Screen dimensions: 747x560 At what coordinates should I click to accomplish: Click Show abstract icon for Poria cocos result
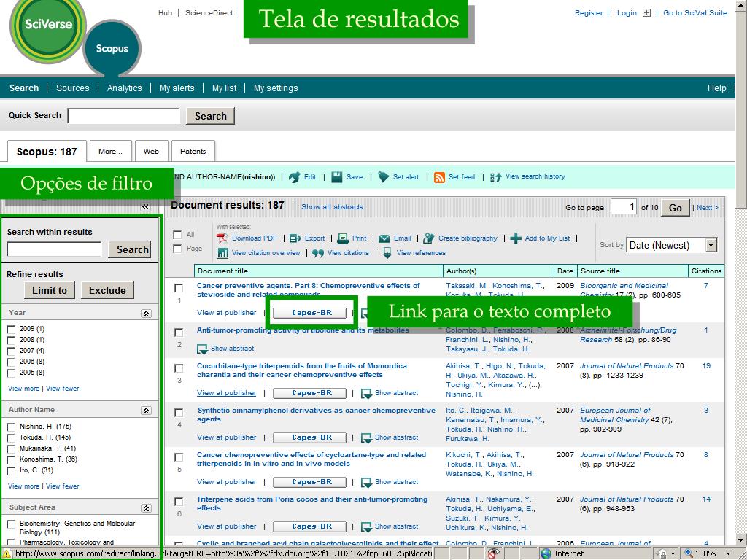pyautogui.click(x=366, y=526)
